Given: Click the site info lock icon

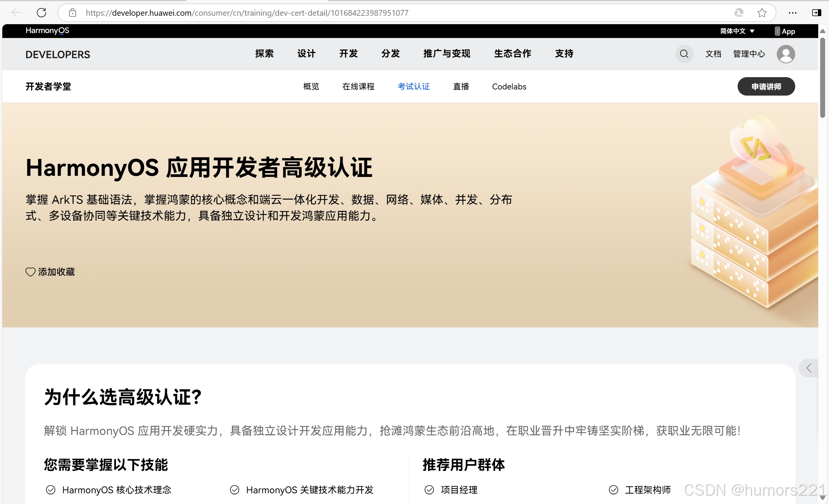Looking at the screenshot, I should click(73, 13).
